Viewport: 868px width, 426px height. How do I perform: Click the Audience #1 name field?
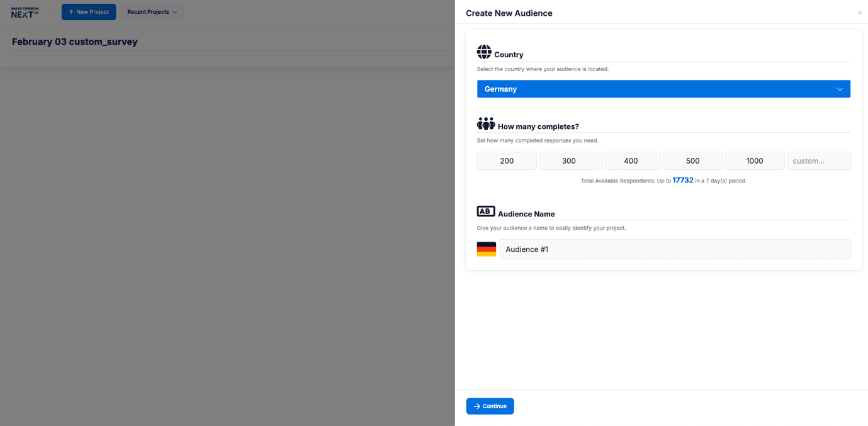675,249
